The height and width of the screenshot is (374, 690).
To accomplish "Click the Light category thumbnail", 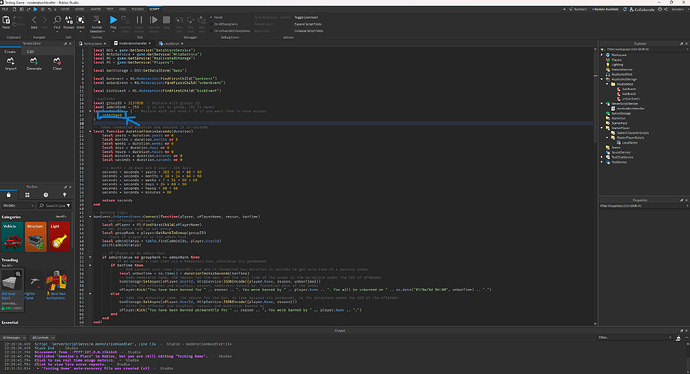I will pos(59,237).
